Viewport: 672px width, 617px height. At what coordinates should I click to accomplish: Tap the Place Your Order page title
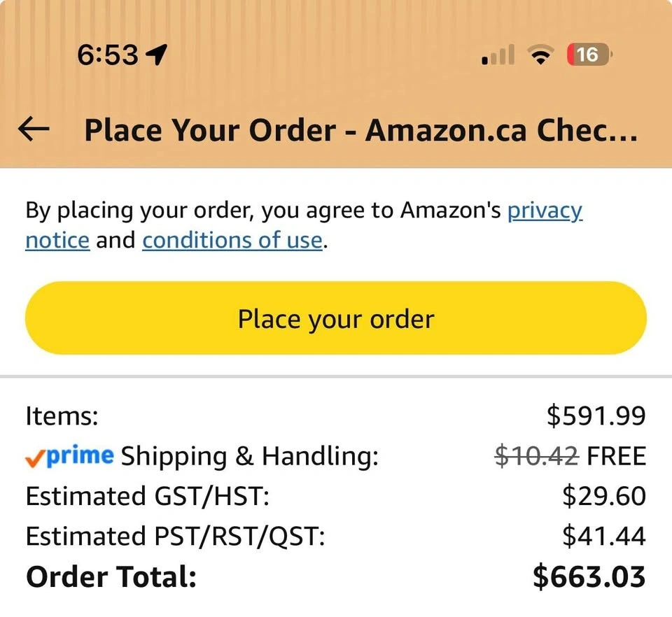coord(360,131)
